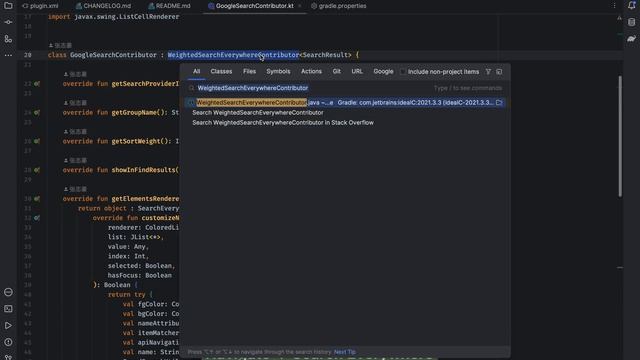Open the Database tool window icon

click(631, 22)
